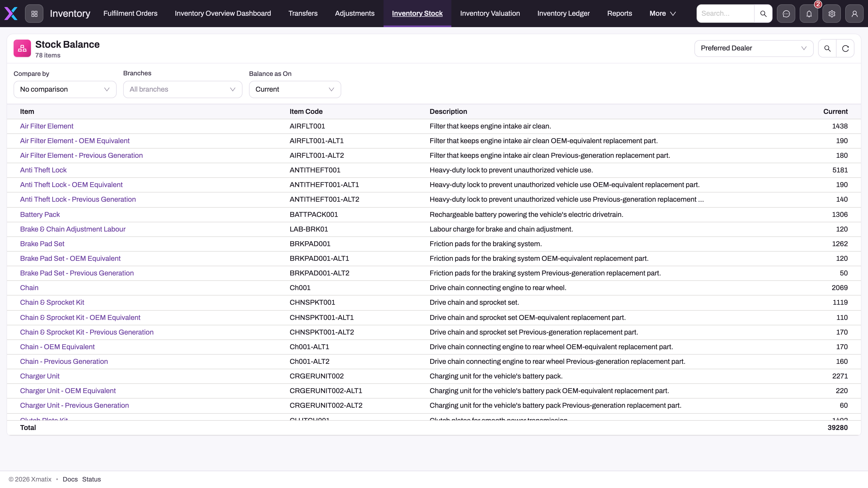Open Anti Theft Lock - Previous Generation
Screen dimensions: 868x488
(x=78, y=199)
